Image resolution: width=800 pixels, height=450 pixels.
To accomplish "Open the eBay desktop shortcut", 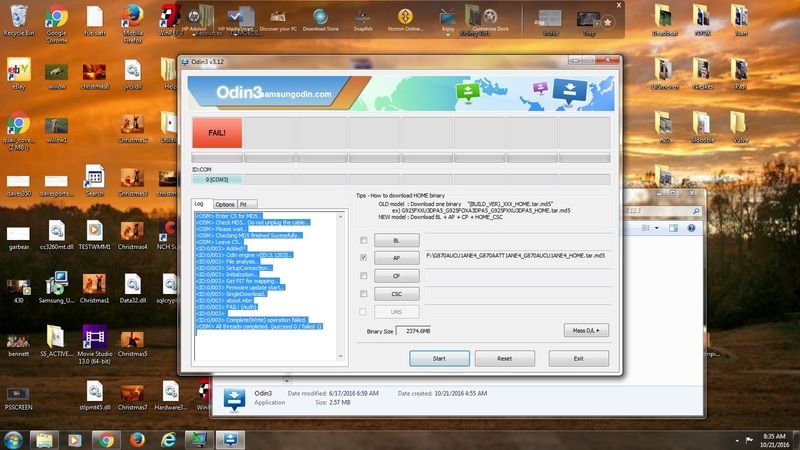I will (19, 74).
